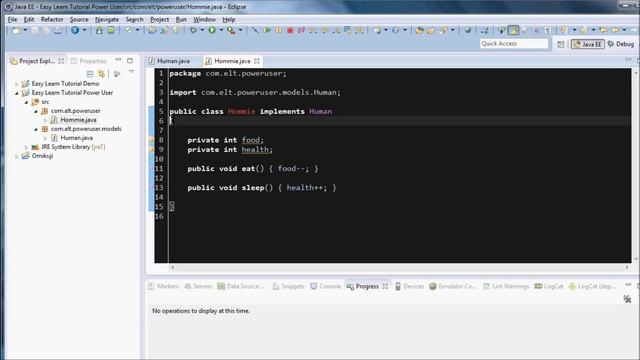This screenshot has height=360, width=640.
Task: Click the Run External Tools icon
Action: [x=231, y=30]
